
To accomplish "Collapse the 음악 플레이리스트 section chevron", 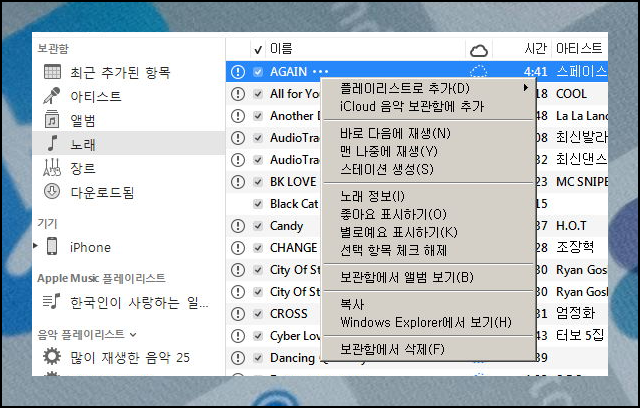I will [133, 335].
